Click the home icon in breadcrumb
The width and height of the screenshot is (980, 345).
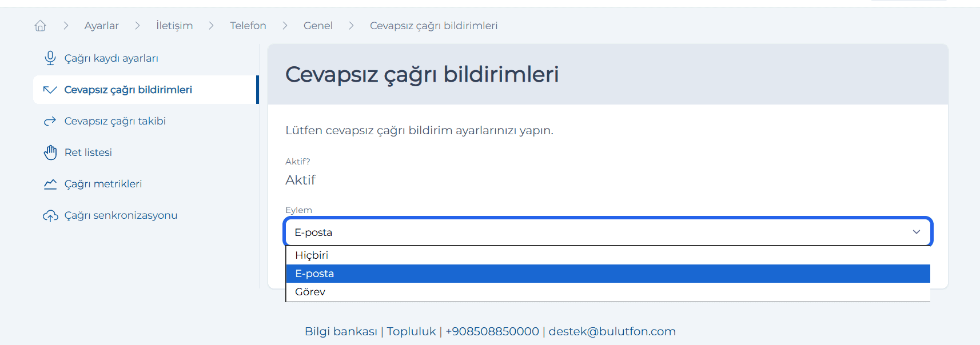pos(40,26)
